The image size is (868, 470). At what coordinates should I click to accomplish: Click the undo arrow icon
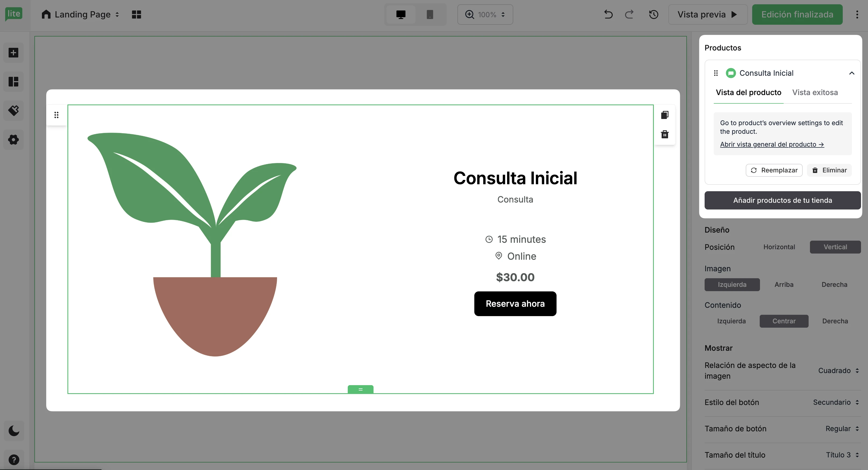tap(608, 15)
